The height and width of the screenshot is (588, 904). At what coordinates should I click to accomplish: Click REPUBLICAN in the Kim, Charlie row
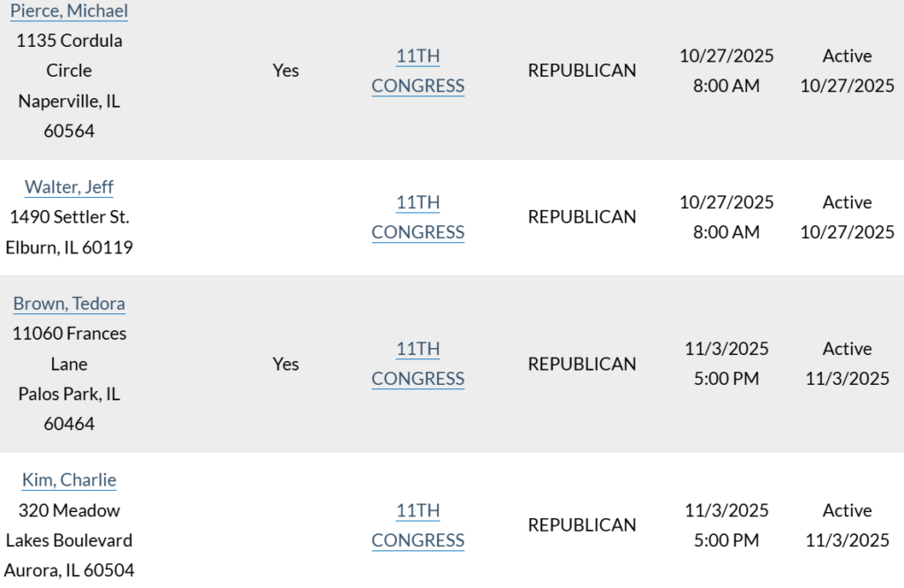[582, 524]
